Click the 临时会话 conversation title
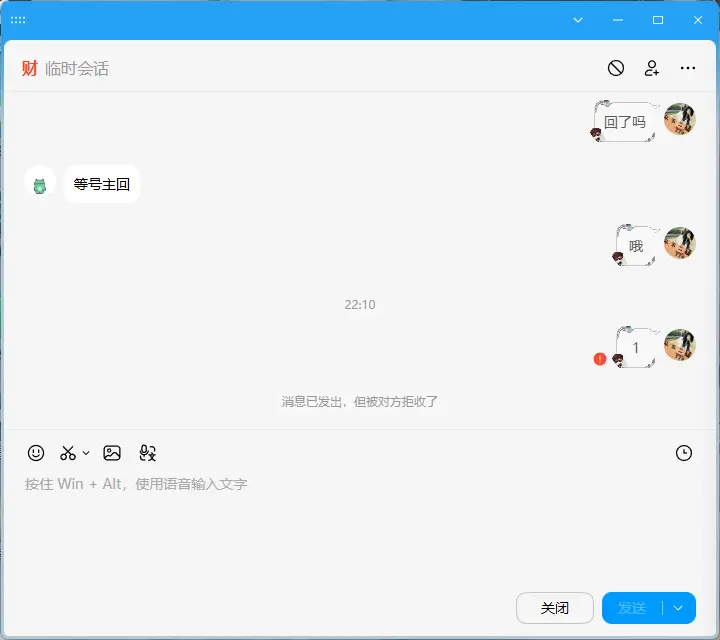Image resolution: width=720 pixels, height=640 pixels. tap(77, 68)
